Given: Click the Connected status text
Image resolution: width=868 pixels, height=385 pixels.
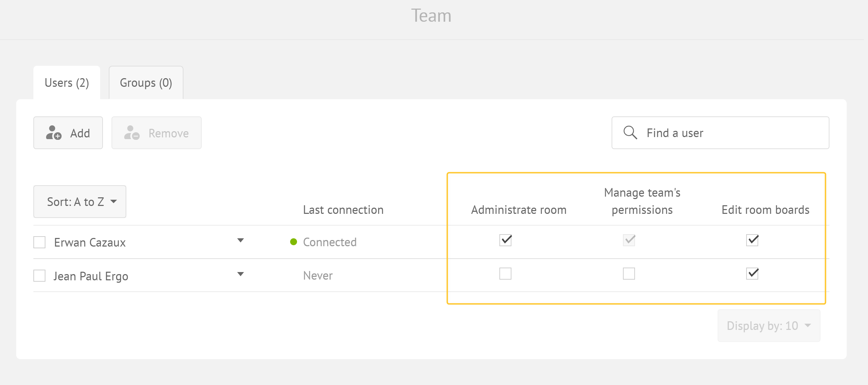Looking at the screenshot, I should pyautogui.click(x=330, y=242).
